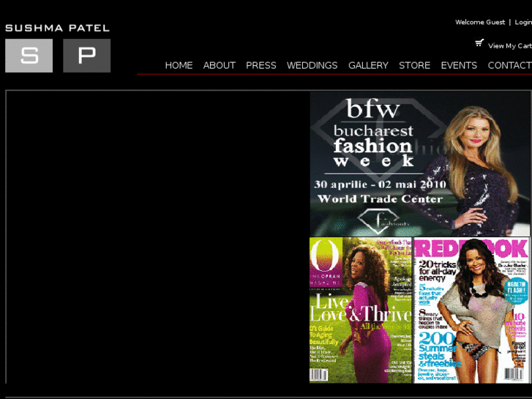Click the Sushma Patel title text
Screen dimensions: 532x399
pos(57,28)
